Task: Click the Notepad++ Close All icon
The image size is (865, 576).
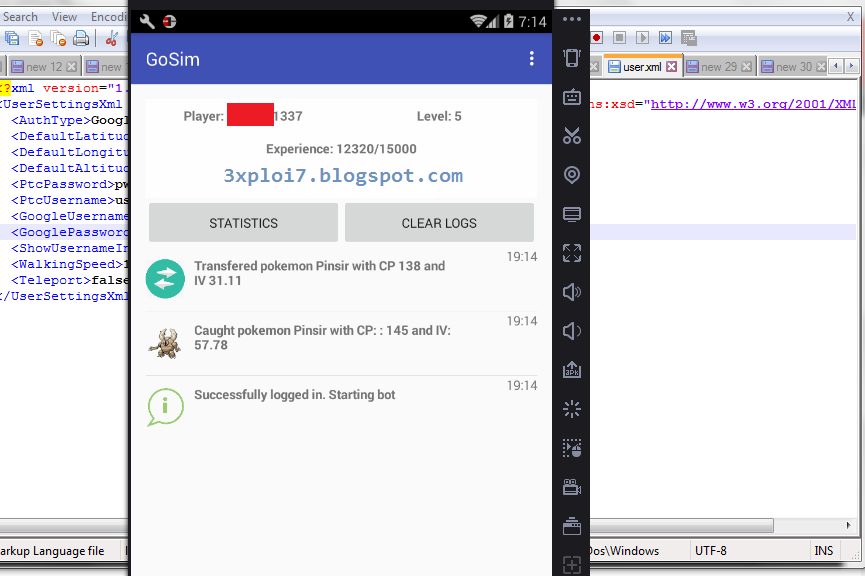Action: tap(58, 38)
